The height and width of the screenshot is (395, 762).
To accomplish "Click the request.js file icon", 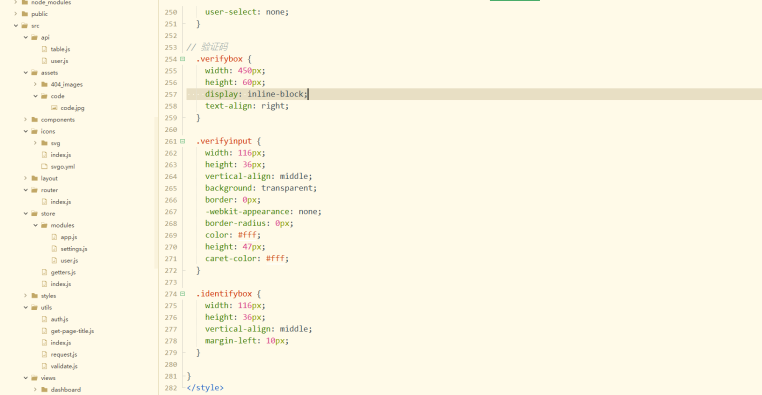I will [44, 355].
